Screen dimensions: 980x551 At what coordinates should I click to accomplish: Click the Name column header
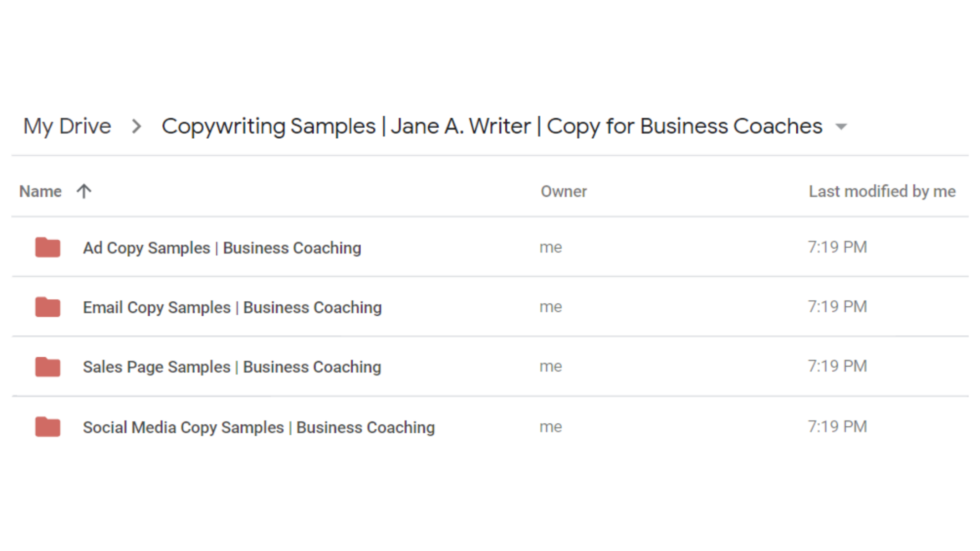(x=41, y=191)
